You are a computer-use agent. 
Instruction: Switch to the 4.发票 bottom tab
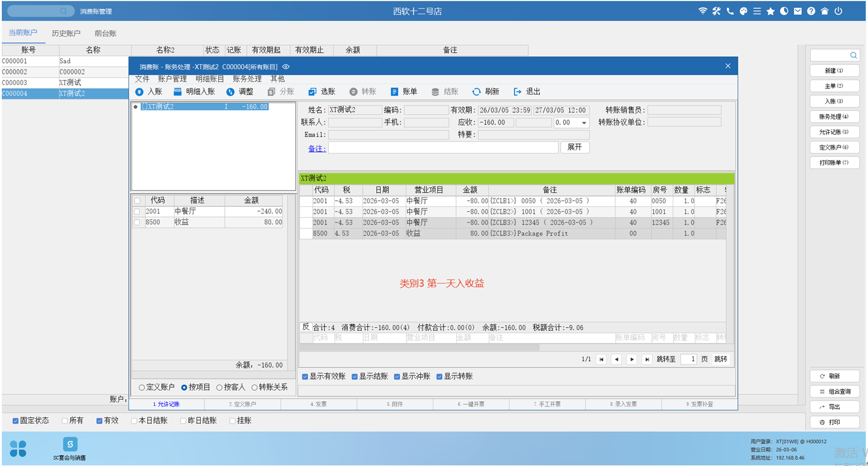pyautogui.click(x=319, y=404)
